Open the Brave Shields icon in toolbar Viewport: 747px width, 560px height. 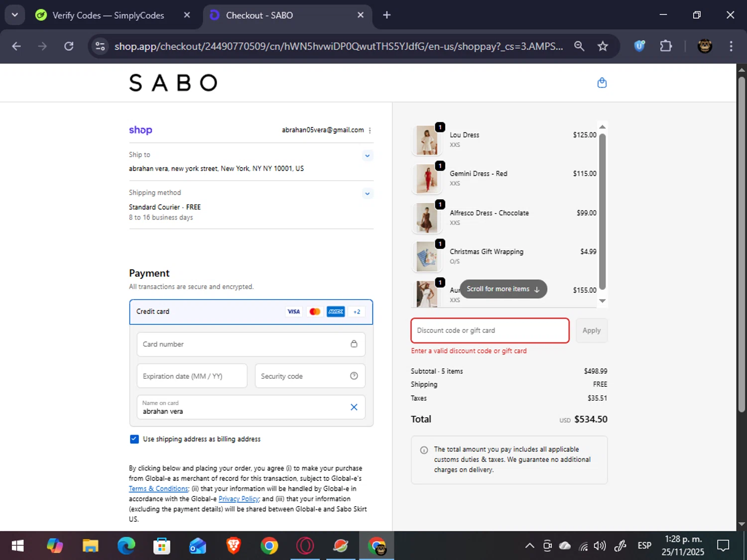(x=639, y=46)
